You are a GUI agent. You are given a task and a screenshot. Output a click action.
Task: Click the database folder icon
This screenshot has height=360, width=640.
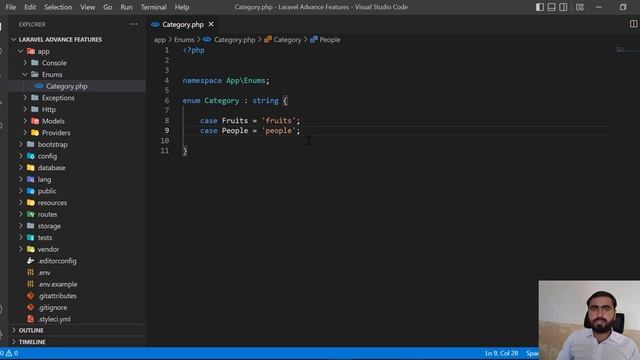pyautogui.click(x=31, y=167)
